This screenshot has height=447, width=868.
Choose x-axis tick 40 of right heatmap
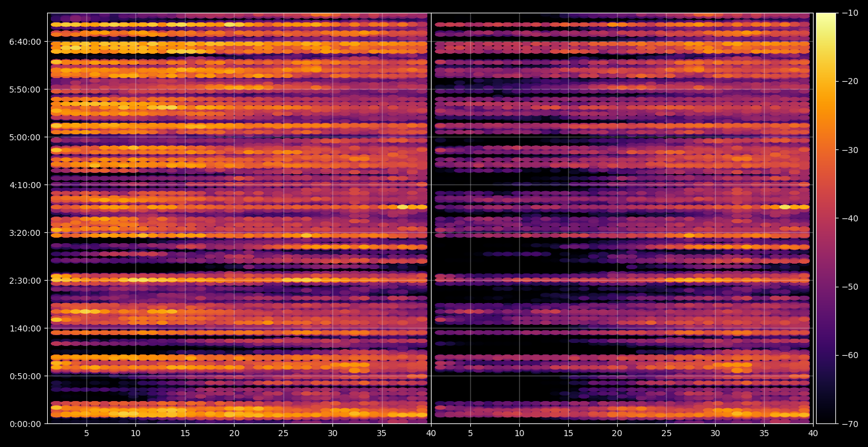coord(813,433)
